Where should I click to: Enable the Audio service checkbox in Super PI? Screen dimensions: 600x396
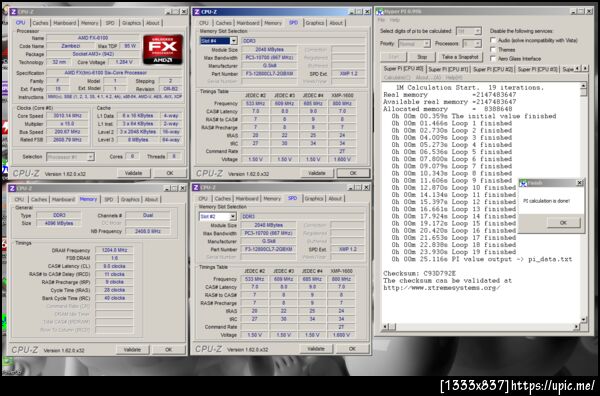(x=493, y=40)
